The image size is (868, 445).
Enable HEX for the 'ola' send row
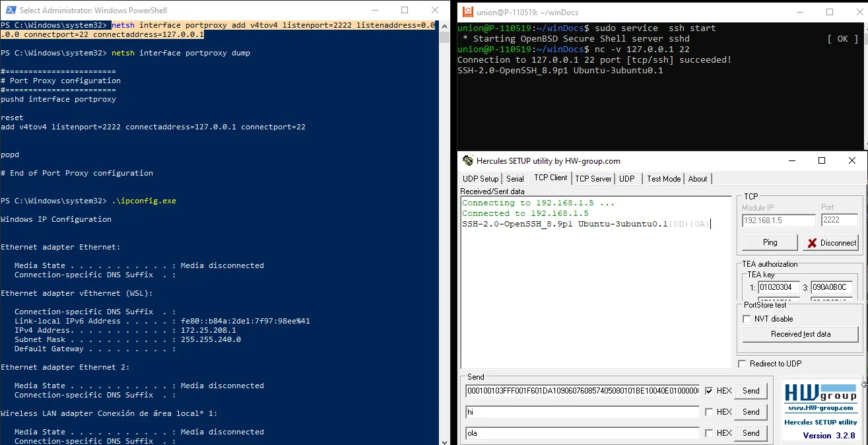(709, 433)
